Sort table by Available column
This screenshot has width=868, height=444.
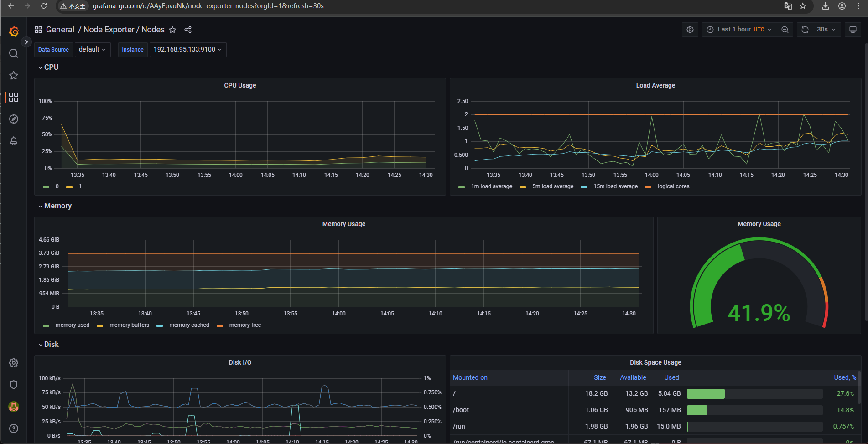[633, 377]
